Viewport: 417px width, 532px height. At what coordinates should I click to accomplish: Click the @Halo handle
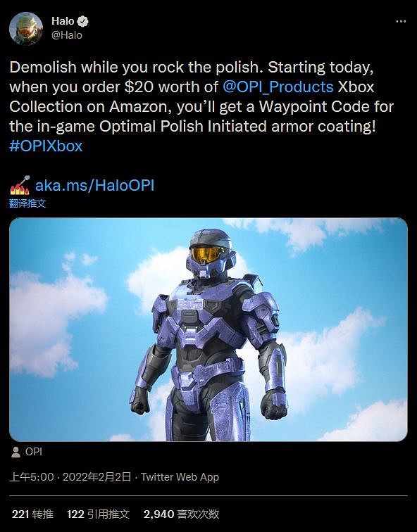[66, 35]
